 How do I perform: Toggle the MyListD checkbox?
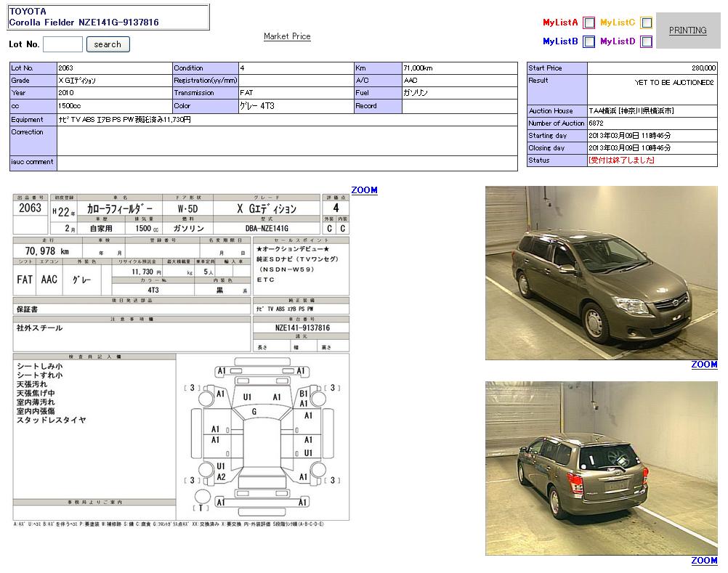pyautogui.click(x=646, y=42)
